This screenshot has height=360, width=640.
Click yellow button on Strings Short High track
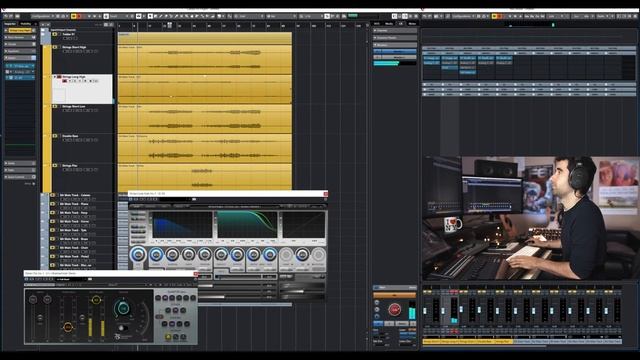click(x=55, y=47)
